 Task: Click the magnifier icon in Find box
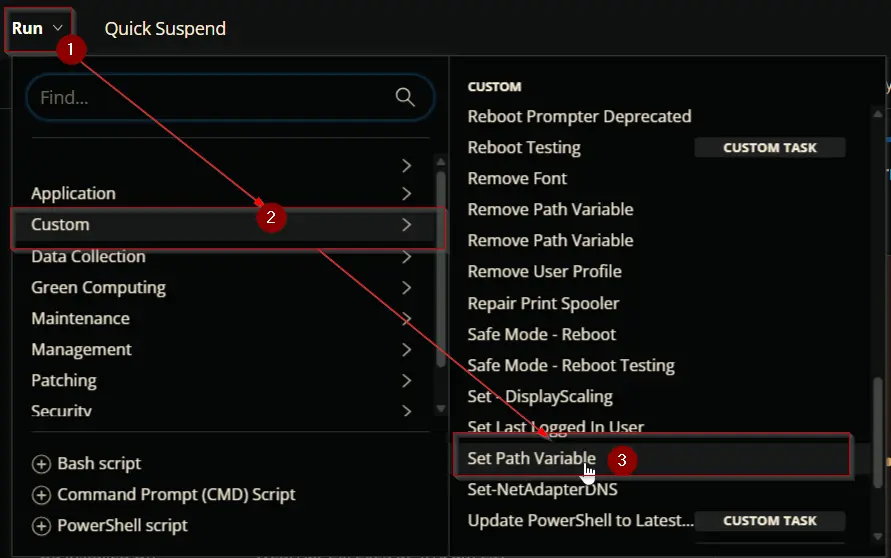tap(405, 97)
